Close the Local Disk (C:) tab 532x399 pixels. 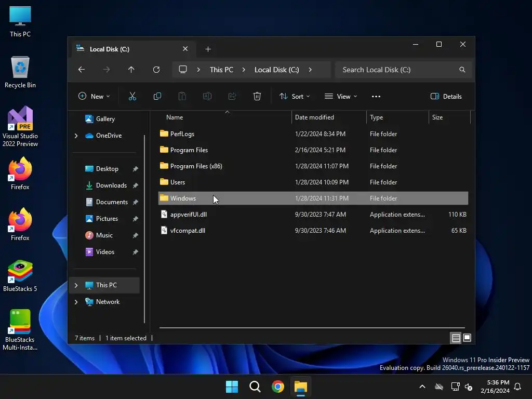pos(185,49)
